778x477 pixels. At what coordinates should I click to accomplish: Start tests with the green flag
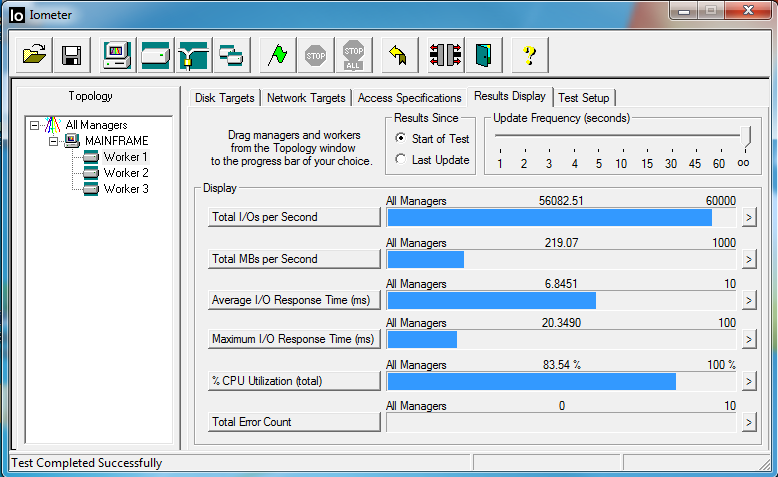point(278,55)
